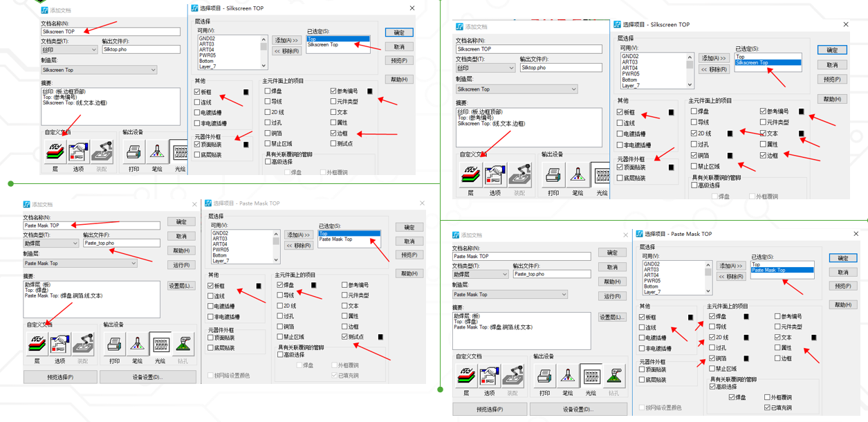Click the 笔绘 pen plotter icon in upper-left Silkscreen window
868x422 pixels.
157,152
